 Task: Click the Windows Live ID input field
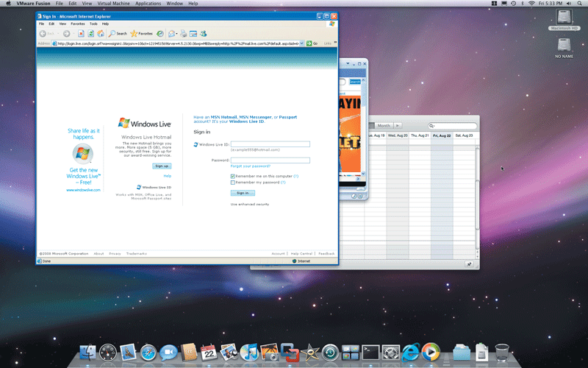pyautogui.click(x=270, y=144)
